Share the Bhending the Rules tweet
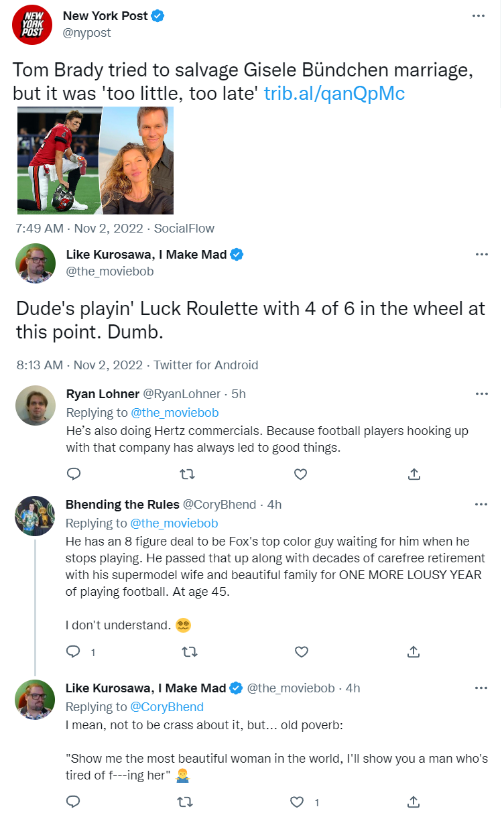504x817 pixels. click(414, 651)
